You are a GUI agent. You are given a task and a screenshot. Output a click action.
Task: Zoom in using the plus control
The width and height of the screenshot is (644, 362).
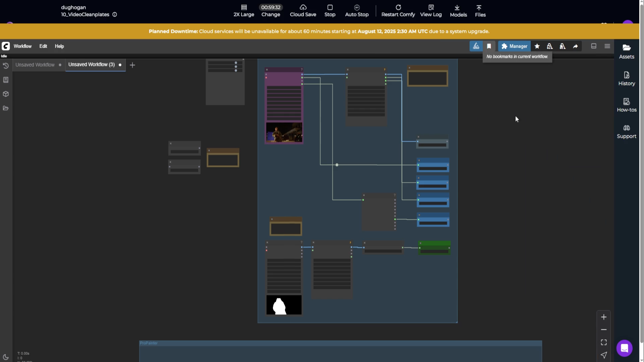coord(604,317)
